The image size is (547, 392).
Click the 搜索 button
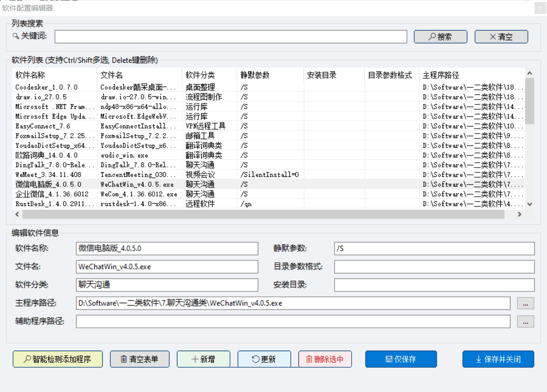pyautogui.click(x=440, y=36)
